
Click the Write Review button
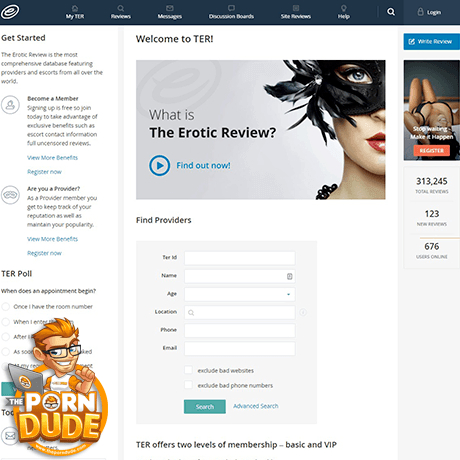click(432, 42)
